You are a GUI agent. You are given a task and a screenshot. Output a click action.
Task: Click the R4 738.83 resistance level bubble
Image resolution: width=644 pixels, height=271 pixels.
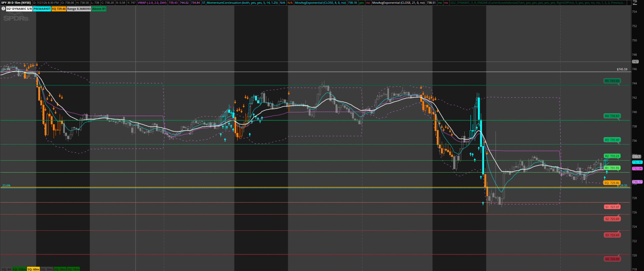coord(612,116)
